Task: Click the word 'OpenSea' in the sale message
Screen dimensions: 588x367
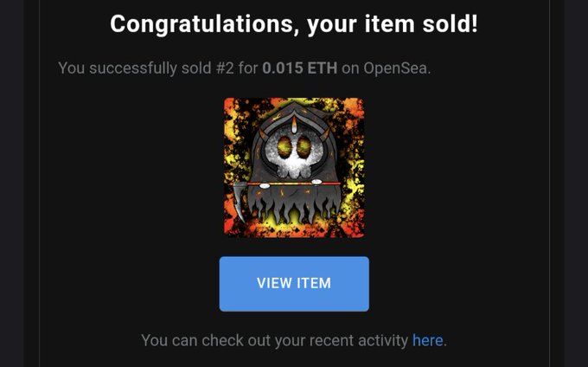Action: 395,68
